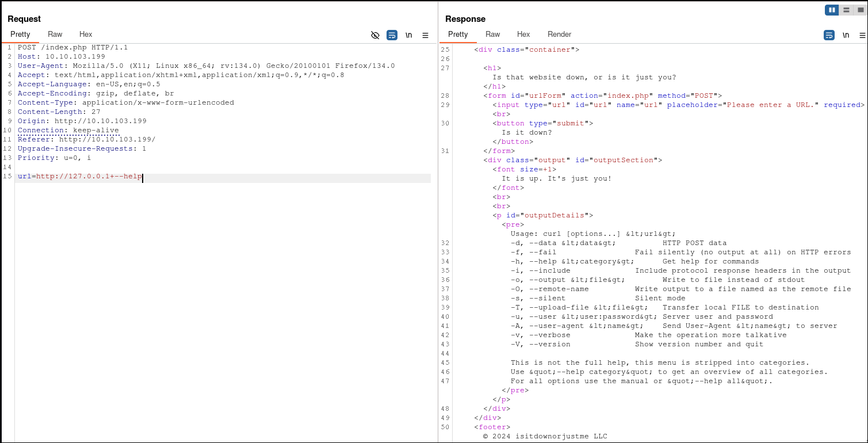Screen dimensions: 868x443
Task: Click the '-h, --help' option line
Action: coord(635,261)
